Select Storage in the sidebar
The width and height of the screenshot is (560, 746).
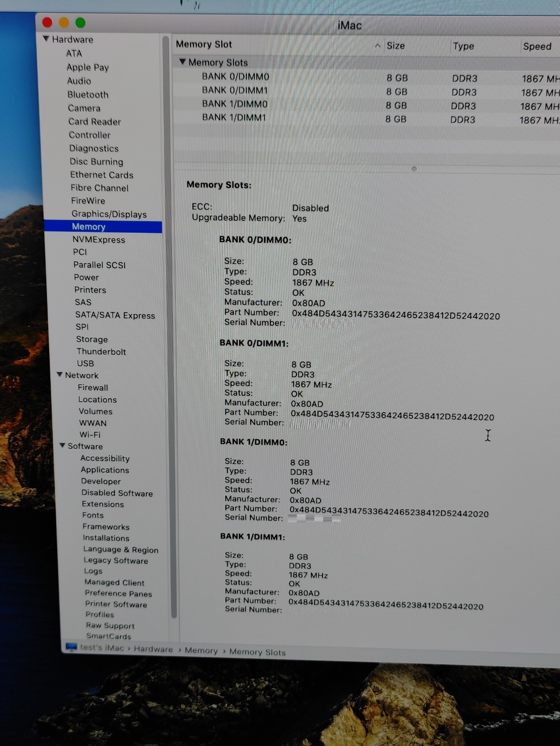(x=92, y=339)
